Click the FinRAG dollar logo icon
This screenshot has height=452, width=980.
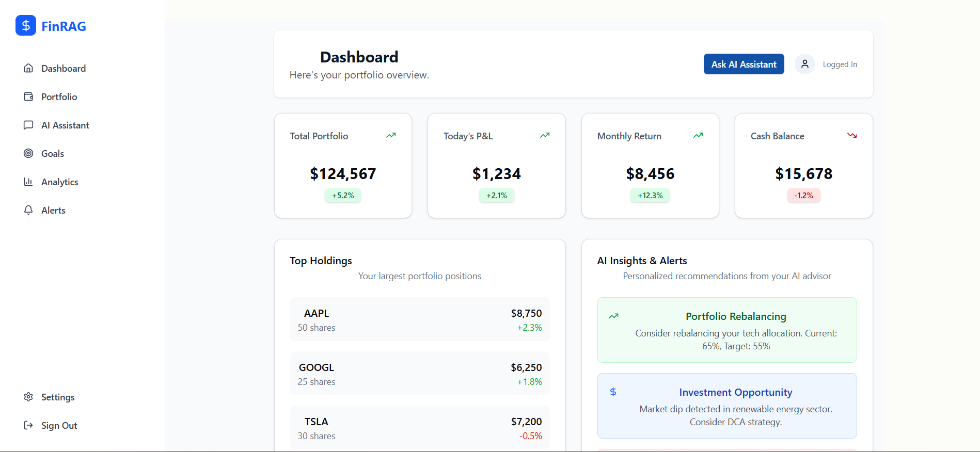[26, 25]
